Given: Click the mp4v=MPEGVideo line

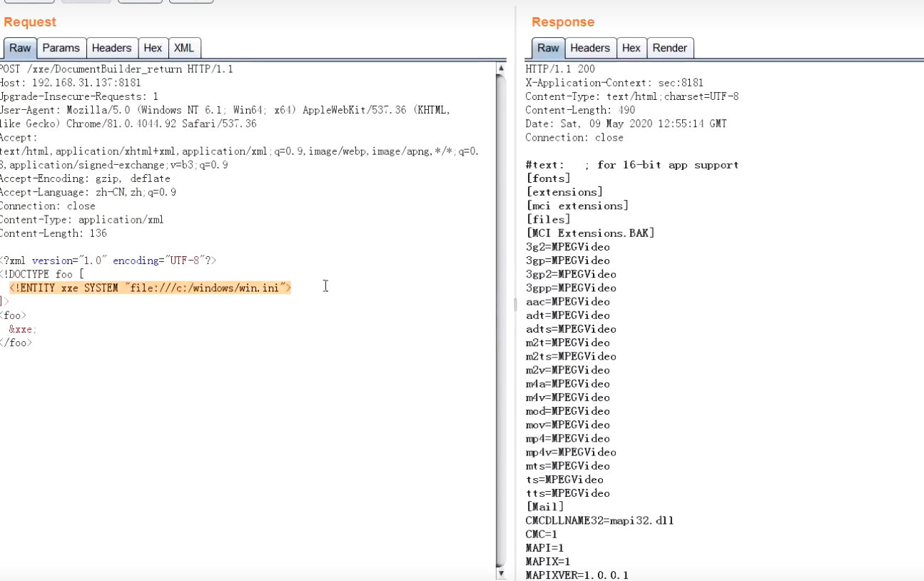Looking at the screenshot, I should click(571, 452).
